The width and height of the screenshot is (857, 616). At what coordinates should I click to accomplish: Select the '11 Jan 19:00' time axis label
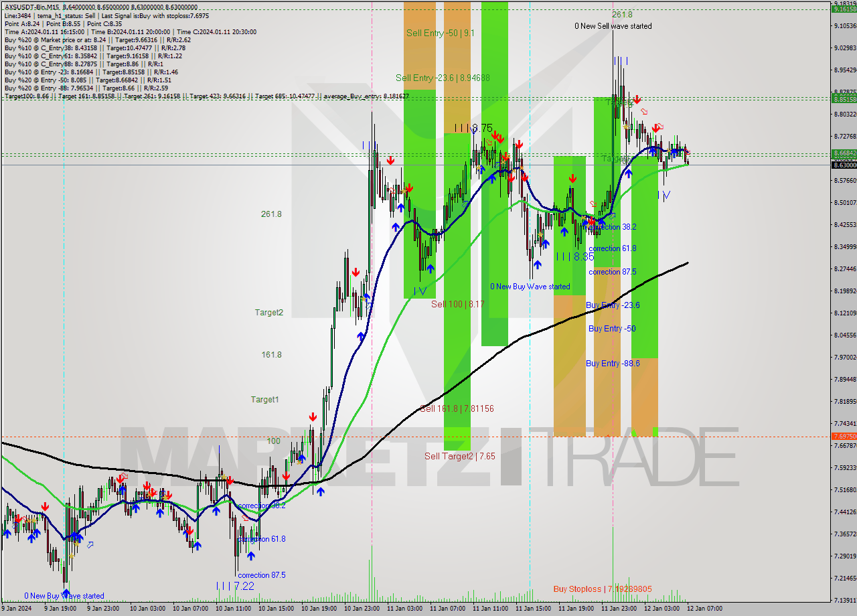click(576, 609)
